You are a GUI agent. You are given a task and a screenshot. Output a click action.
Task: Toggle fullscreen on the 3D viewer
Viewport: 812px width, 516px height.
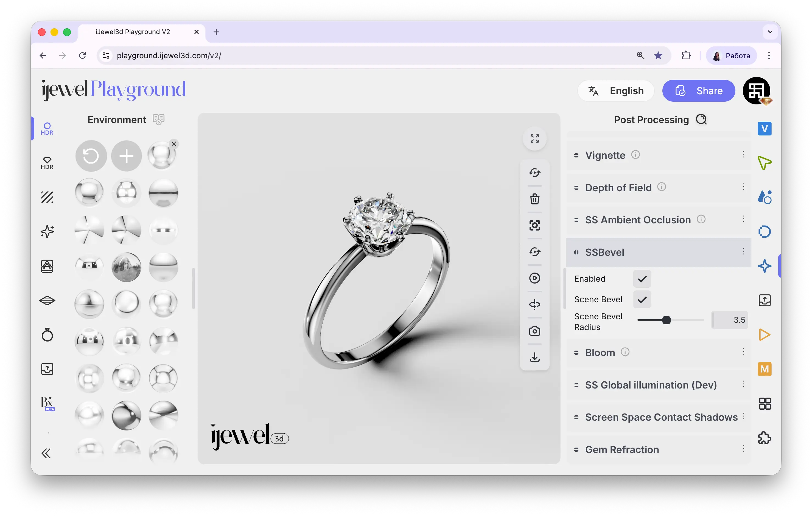click(x=534, y=138)
